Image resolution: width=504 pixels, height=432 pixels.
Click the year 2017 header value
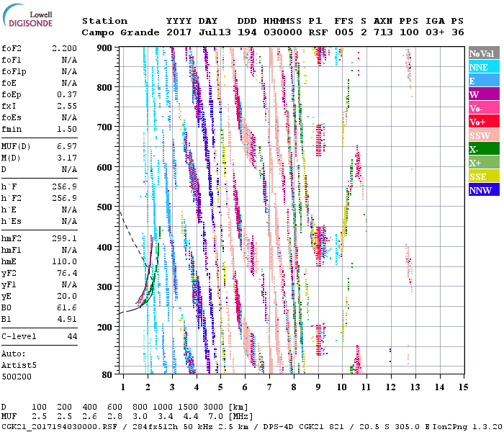point(179,32)
